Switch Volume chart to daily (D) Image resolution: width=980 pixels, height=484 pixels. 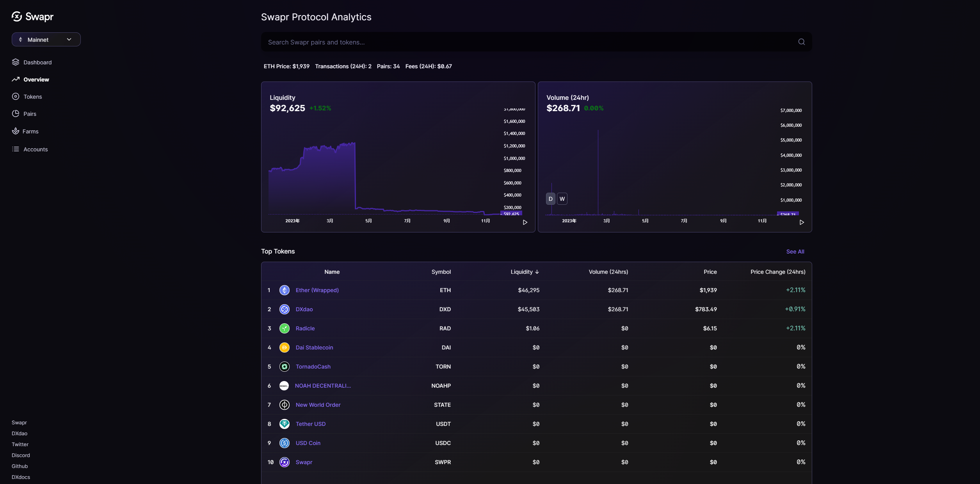(x=550, y=199)
